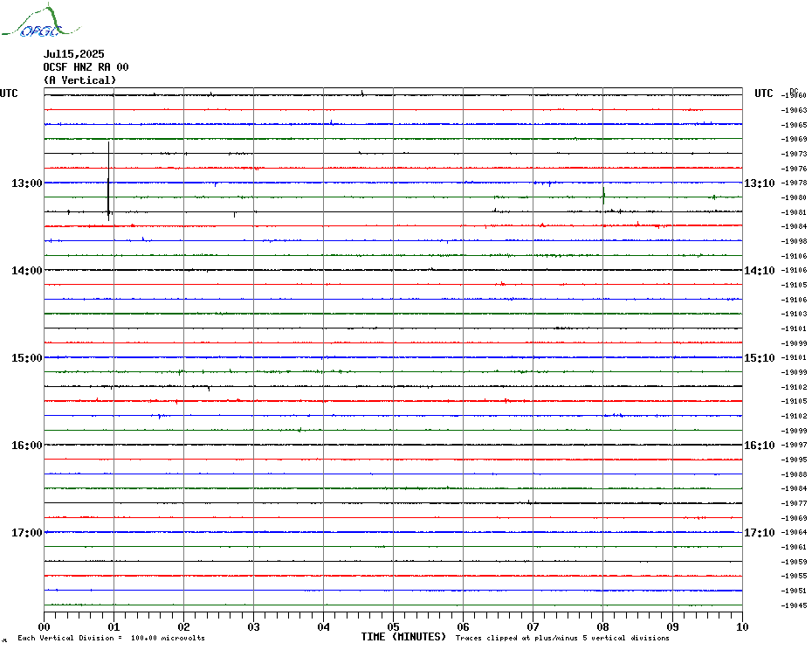Click the '03' minute axis label
This screenshot has height=650, width=812.
pos(254,626)
